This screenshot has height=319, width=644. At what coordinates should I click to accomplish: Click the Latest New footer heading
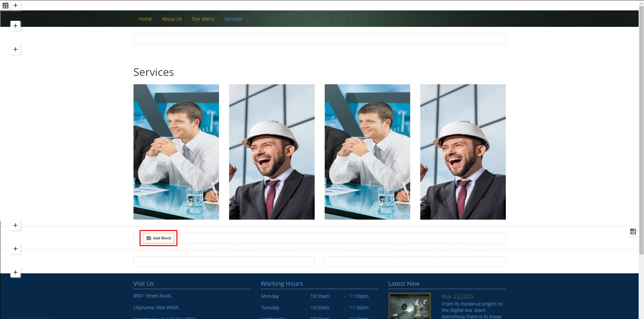coord(404,284)
